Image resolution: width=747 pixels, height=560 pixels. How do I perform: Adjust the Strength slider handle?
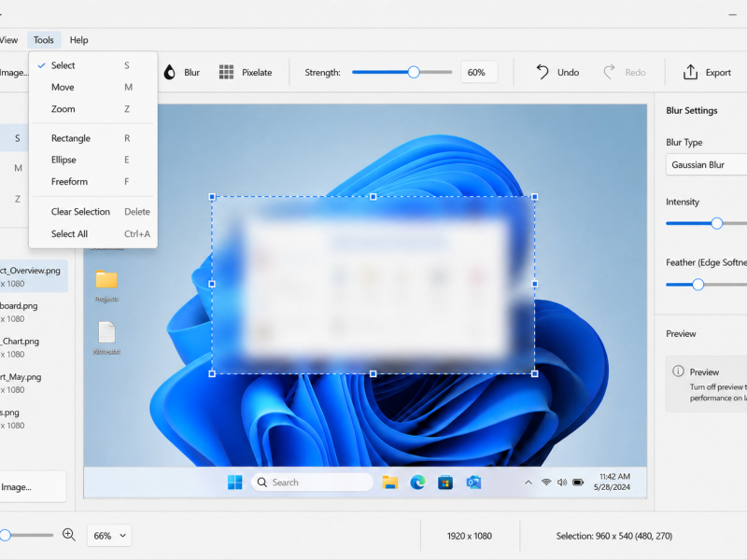click(x=414, y=73)
